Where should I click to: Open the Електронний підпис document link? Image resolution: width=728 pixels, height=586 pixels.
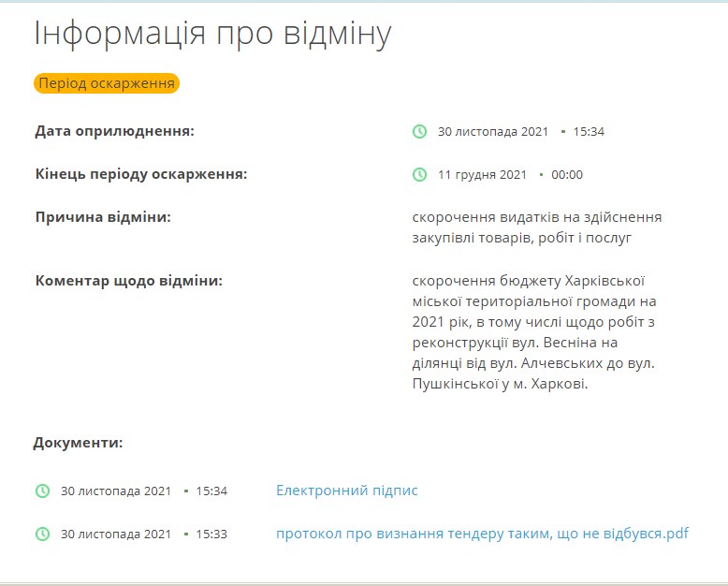(x=347, y=491)
